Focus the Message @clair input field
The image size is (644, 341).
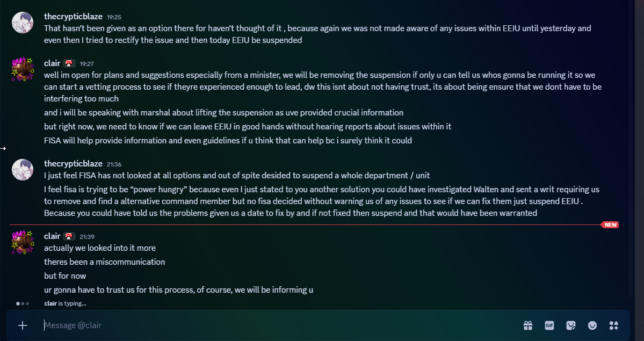point(269,325)
